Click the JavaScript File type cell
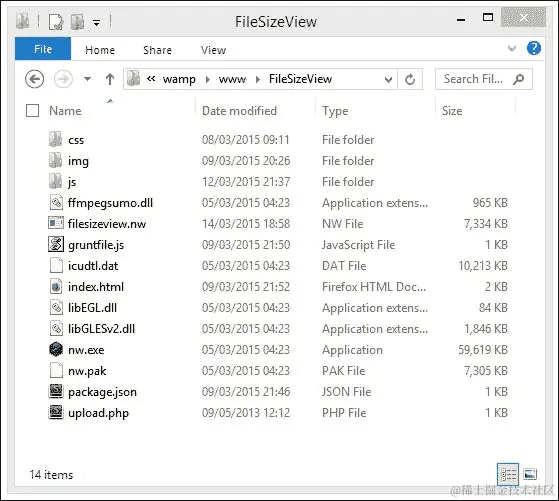Screen dimensions: 559x501 [x=358, y=245]
